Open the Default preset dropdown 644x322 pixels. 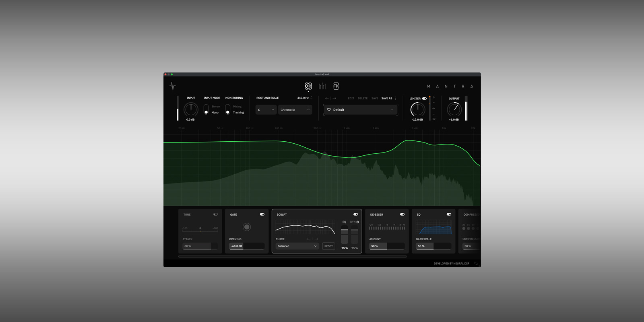pyautogui.click(x=361, y=109)
